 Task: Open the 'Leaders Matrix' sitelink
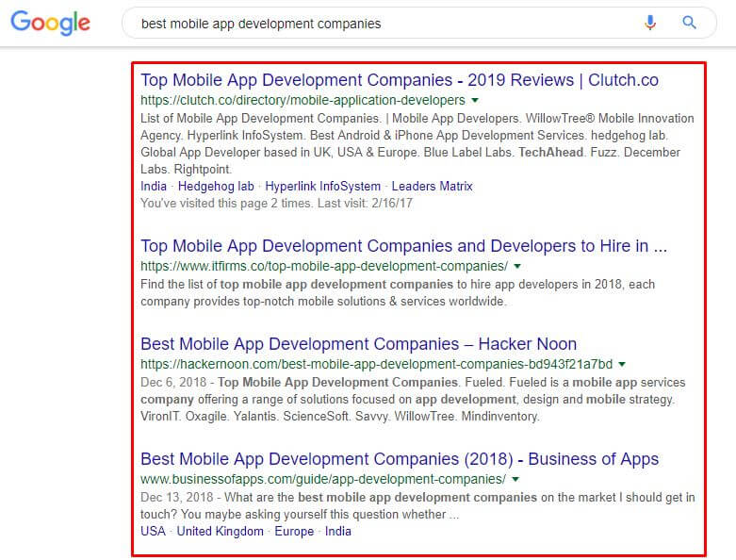click(x=432, y=187)
